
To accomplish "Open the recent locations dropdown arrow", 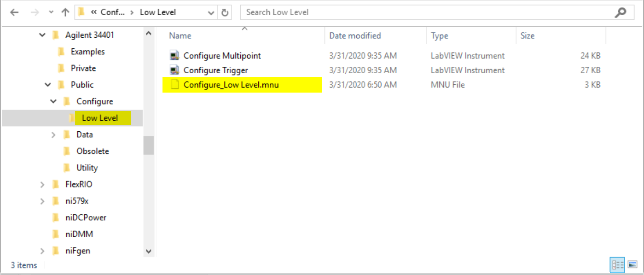I will pos(50,13).
